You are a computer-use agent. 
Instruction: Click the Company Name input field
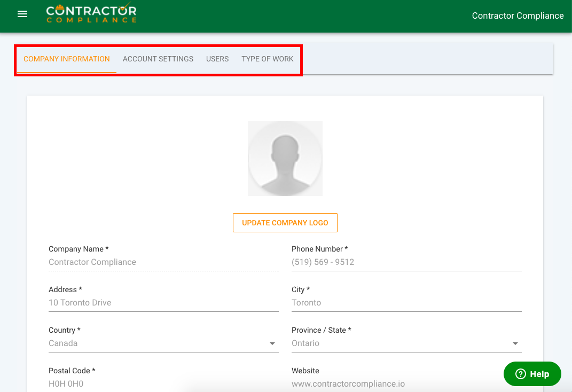point(163,262)
